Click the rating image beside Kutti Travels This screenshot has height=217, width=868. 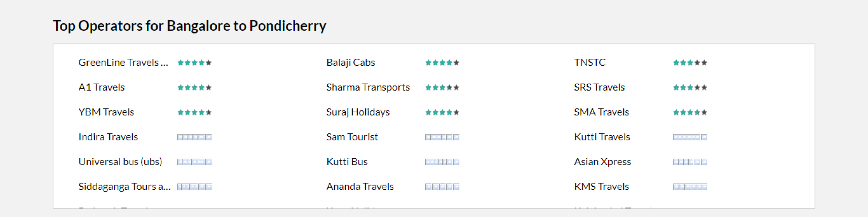tap(690, 137)
